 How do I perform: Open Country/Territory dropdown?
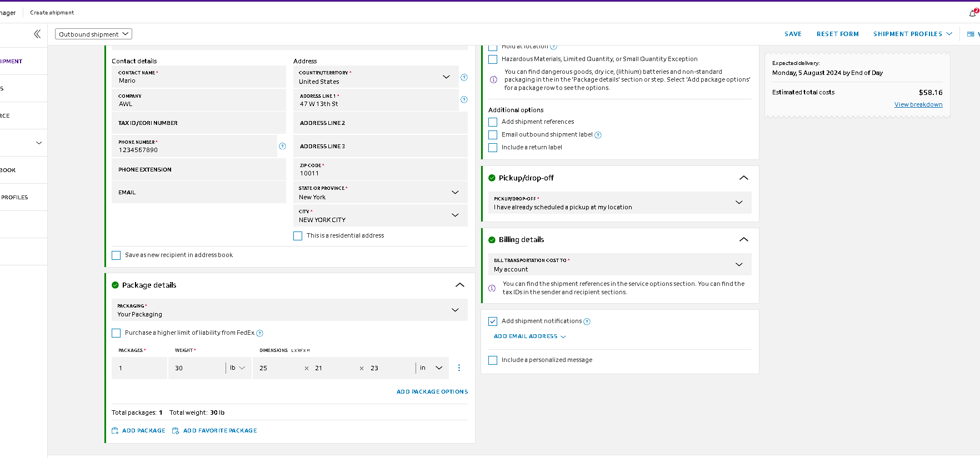(376, 77)
